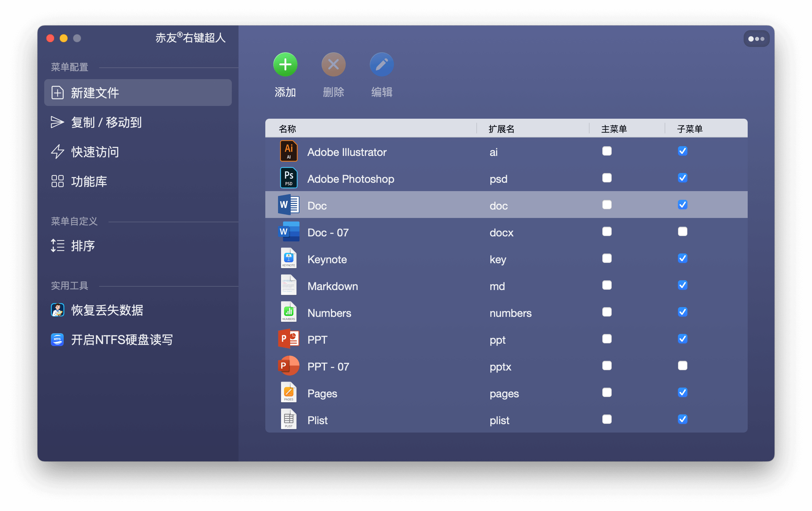Uncheck submenu checkbox for Markdown
Screen dimensions: 812x511
(x=682, y=285)
